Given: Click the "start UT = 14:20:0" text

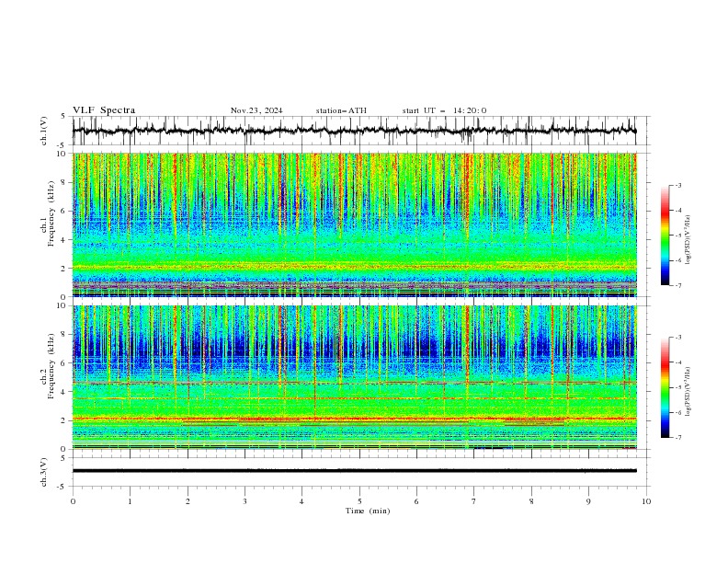Looking at the screenshot, I should [x=444, y=110].
